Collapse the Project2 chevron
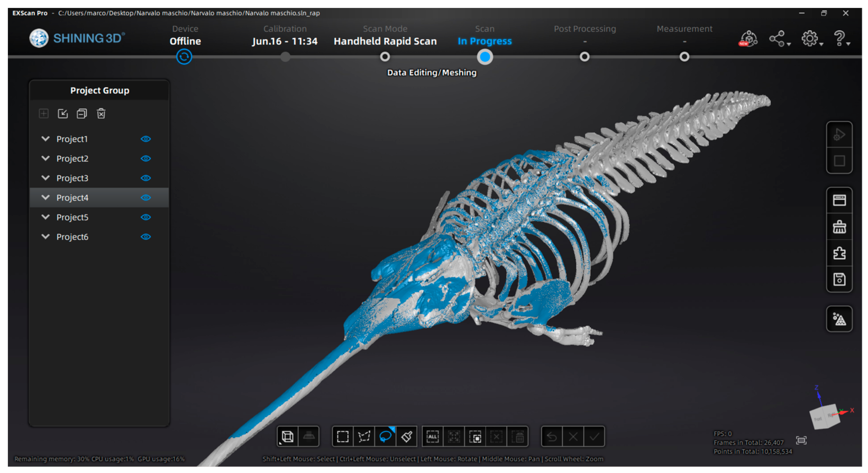 pyautogui.click(x=45, y=158)
